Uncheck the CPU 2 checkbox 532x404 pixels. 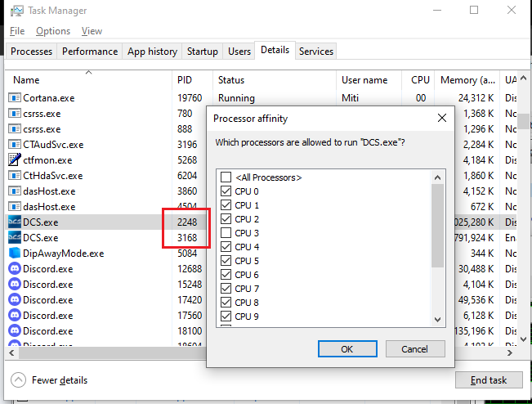226,219
